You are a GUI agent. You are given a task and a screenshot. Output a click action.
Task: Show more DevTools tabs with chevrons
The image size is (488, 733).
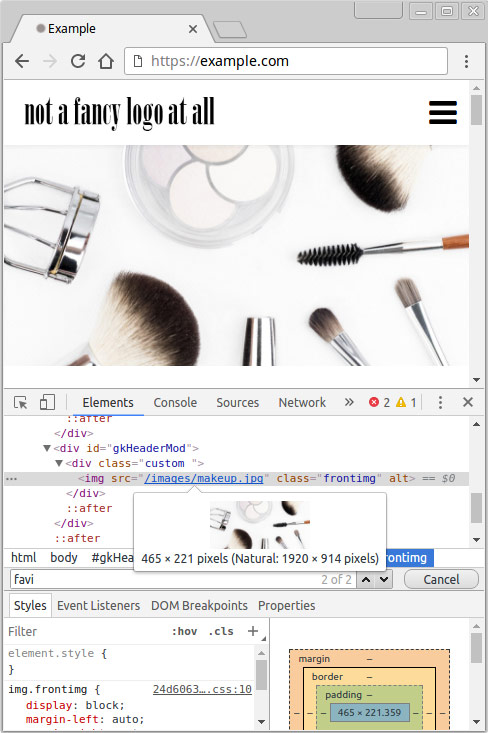[x=349, y=402]
